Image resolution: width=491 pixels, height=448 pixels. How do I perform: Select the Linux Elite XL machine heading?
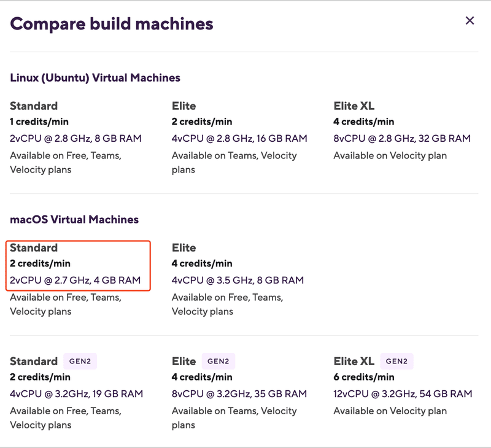click(354, 106)
